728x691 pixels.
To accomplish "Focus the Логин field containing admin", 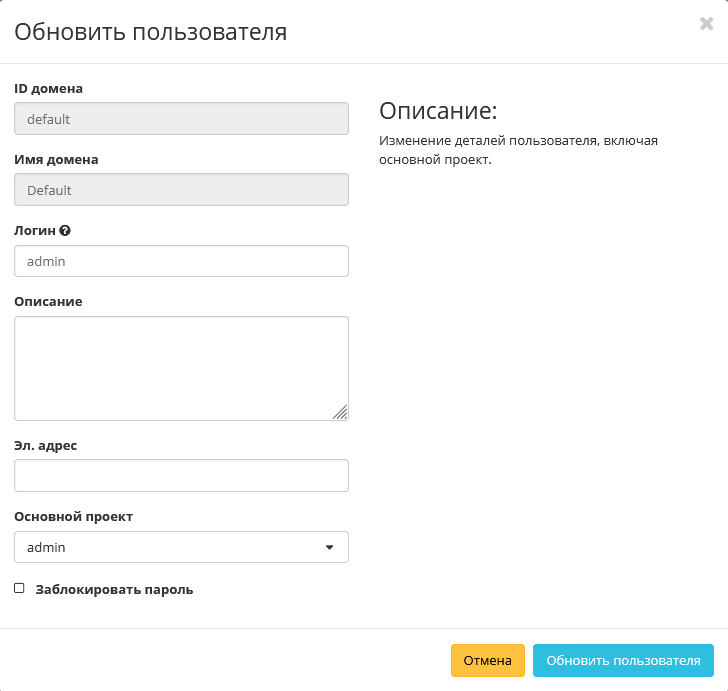I will (x=181, y=261).
